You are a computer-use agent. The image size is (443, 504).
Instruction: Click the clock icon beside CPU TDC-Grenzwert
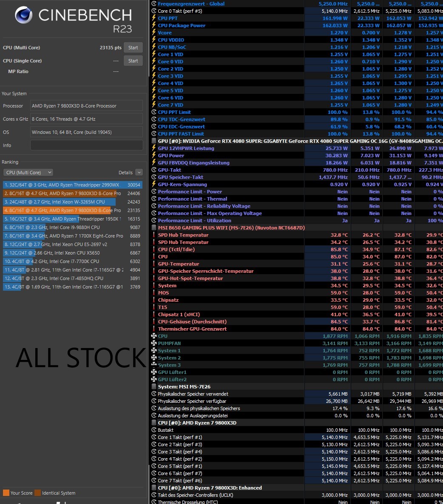[154, 119]
